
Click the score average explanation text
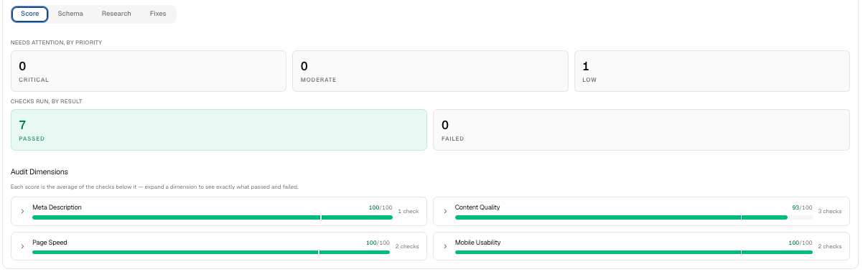click(154, 187)
